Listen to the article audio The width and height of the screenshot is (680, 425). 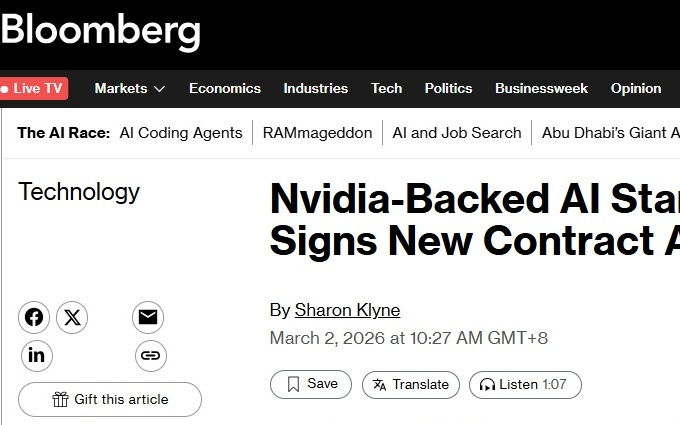pos(525,384)
